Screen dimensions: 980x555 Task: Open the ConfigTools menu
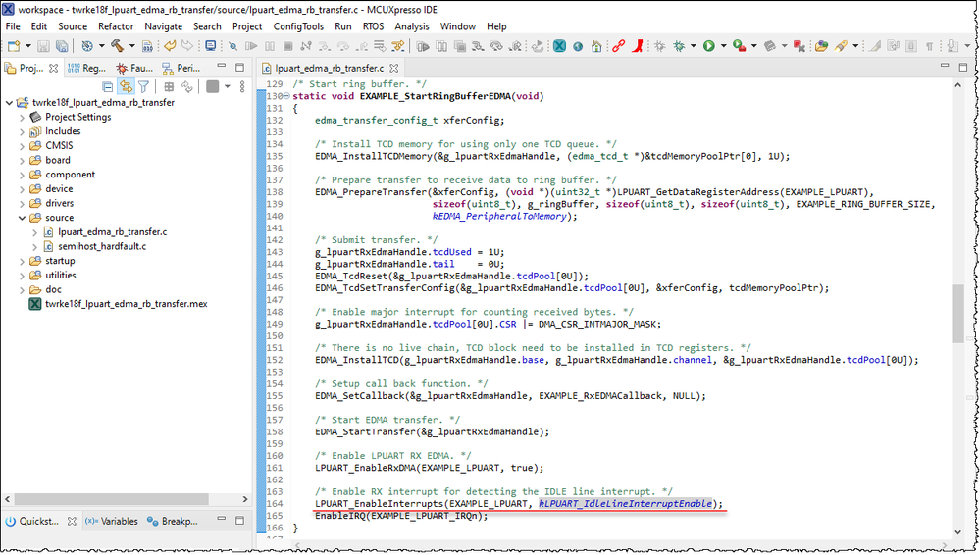coord(298,26)
